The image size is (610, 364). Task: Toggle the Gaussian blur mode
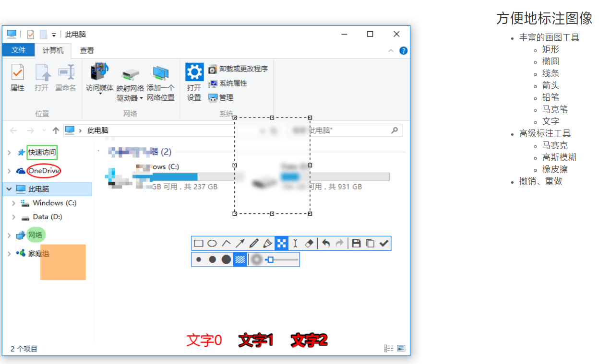257,260
